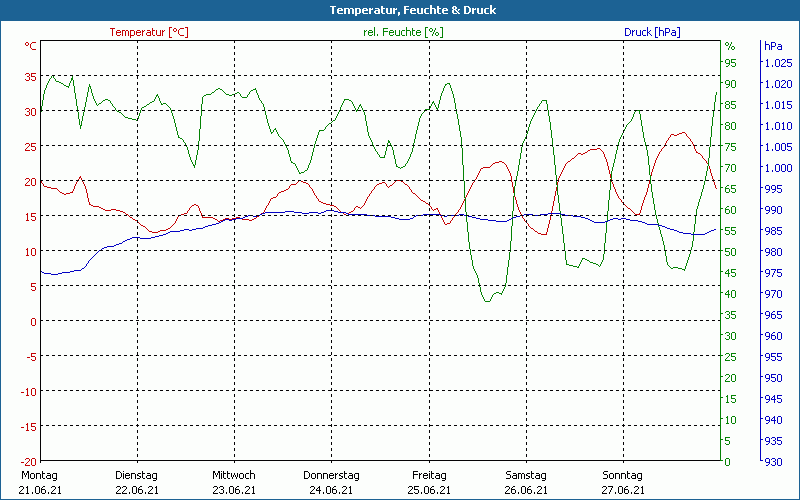Screen dimensions: 800x500
Task: Click the date '22.06.21'
Action: click(137, 490)
